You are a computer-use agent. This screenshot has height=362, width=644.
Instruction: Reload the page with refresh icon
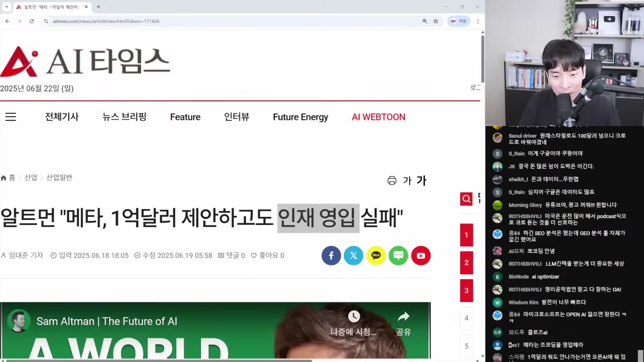coord(32,21)
